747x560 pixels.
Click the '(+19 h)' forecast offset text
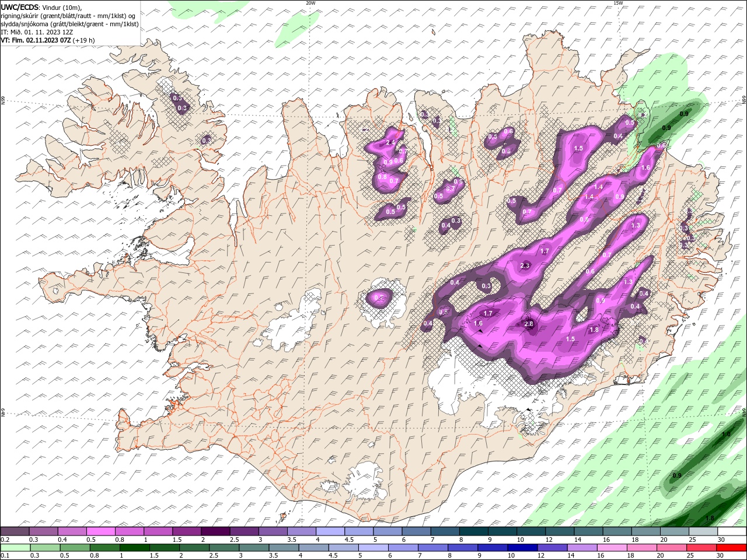(84, 40)
